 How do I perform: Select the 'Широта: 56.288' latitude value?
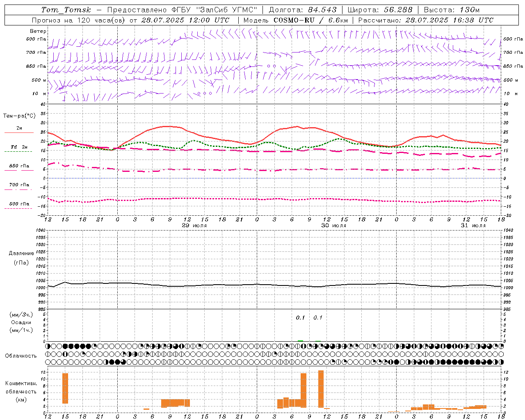(380, 10)
